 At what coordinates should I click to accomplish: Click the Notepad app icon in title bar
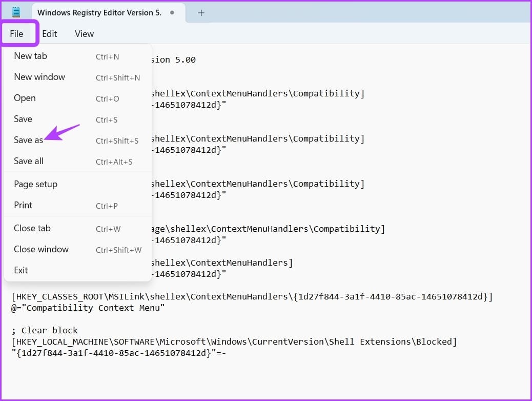(16, 12)
